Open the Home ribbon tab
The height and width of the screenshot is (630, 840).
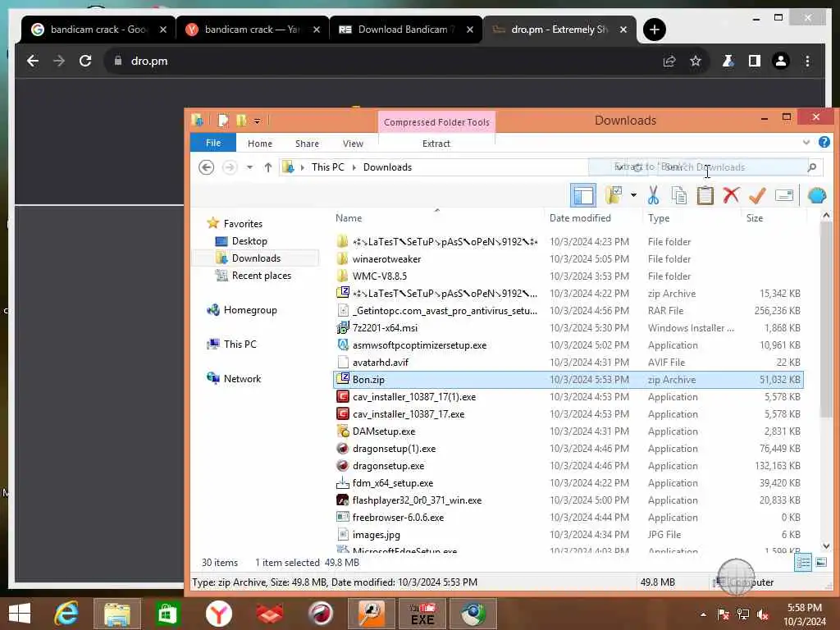260,144
